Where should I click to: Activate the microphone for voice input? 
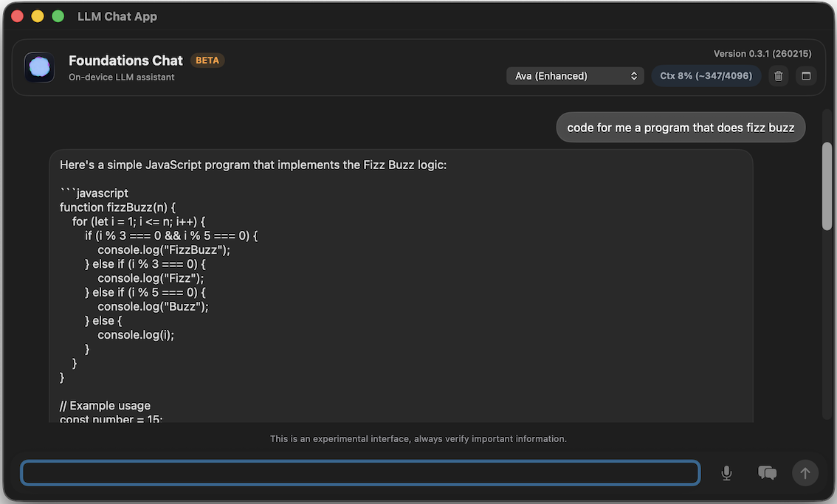pyautogui.click(x=726, y=473)
